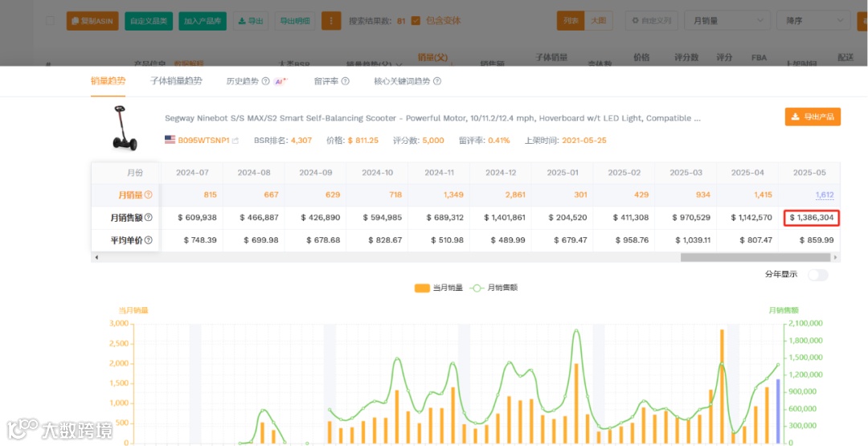868x446 pixels.
Task: Open the 月销量 sort field dropdown
Action: (x=727, y=21)
